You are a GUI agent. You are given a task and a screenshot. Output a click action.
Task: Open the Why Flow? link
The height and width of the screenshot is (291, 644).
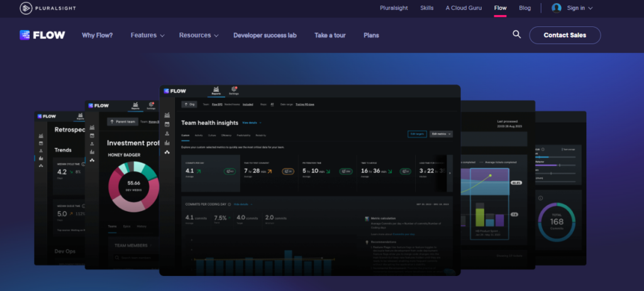97,35
